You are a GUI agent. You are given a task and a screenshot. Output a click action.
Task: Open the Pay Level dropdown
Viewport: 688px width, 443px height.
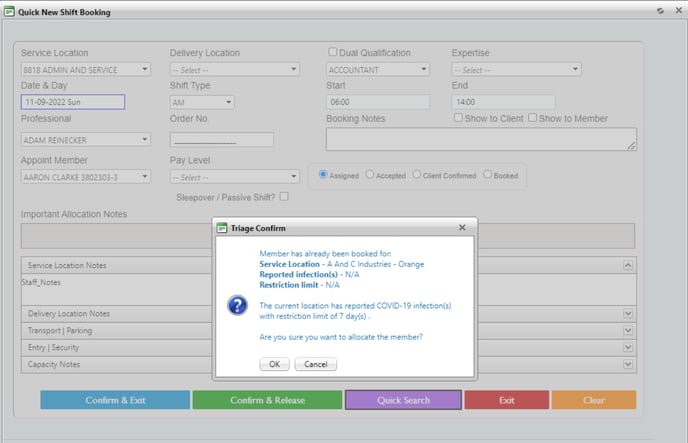tap(234, 177)
